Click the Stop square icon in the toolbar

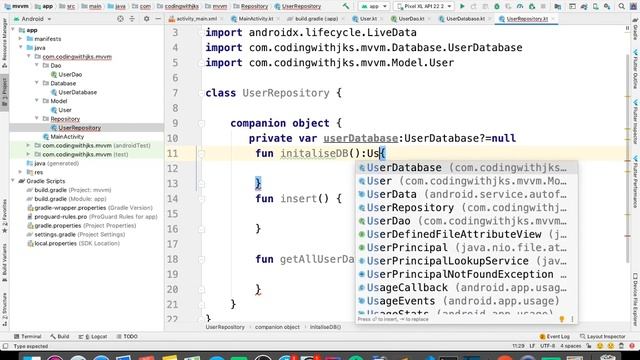tap(543, 6)
